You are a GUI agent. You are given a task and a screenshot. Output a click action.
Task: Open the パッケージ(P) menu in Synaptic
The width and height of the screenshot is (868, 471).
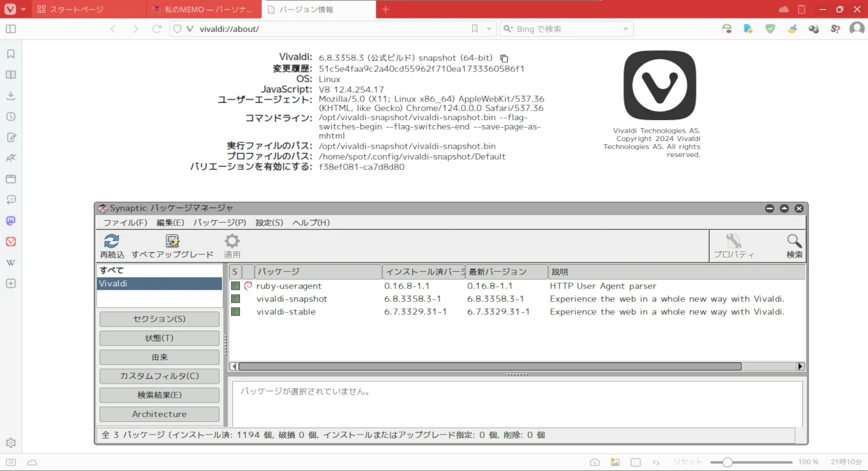pyautogui.click(x=220, y=223)
